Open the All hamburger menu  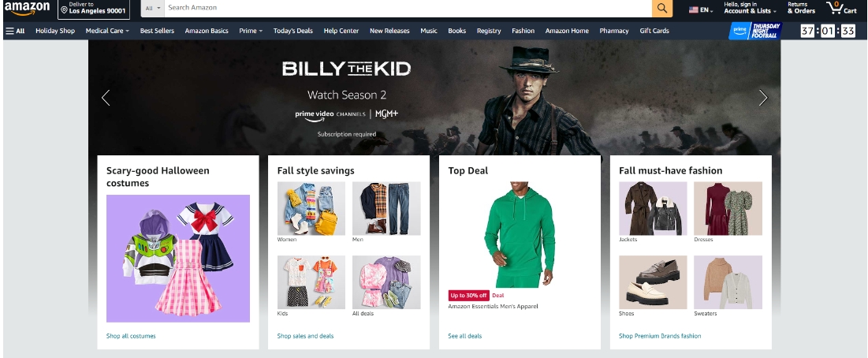16,31
